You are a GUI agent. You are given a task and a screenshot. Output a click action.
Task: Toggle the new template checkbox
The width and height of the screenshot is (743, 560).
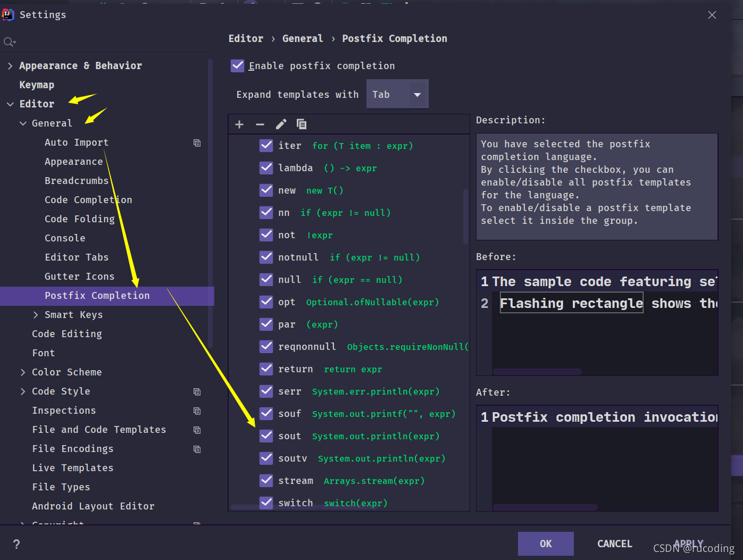tap(266, 190)
